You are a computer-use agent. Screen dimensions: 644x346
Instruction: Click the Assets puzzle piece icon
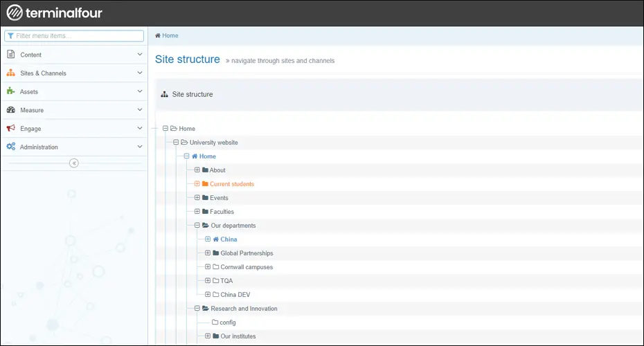click(x=11, y=91)
